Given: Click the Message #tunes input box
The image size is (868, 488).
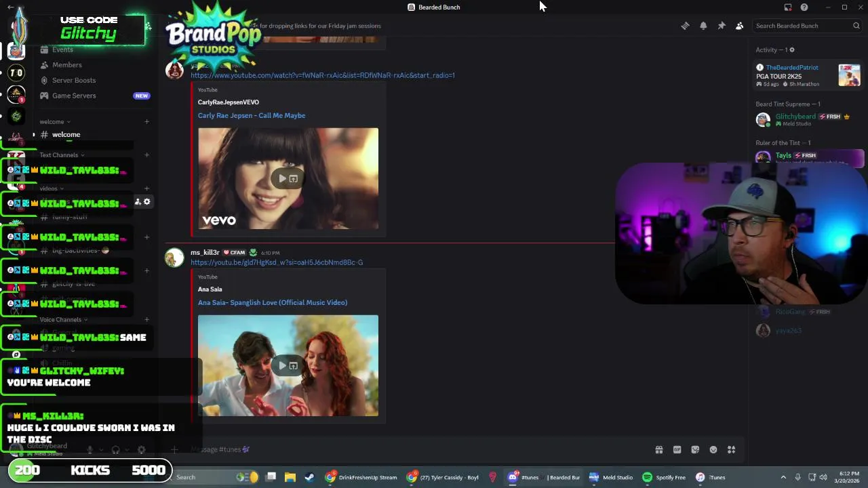Looking at the screenshot, I should click(407, 449).
